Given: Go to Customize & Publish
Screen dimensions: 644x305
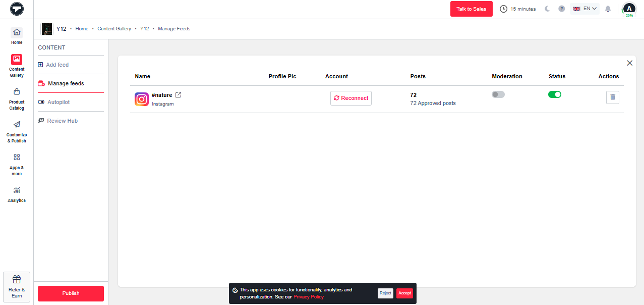Looking at the screenshot, I should click(17, 125).
